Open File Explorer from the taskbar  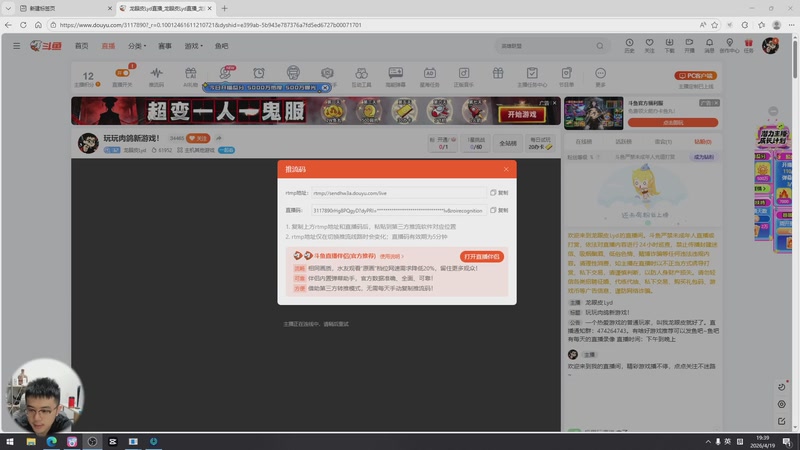[31, 442]
